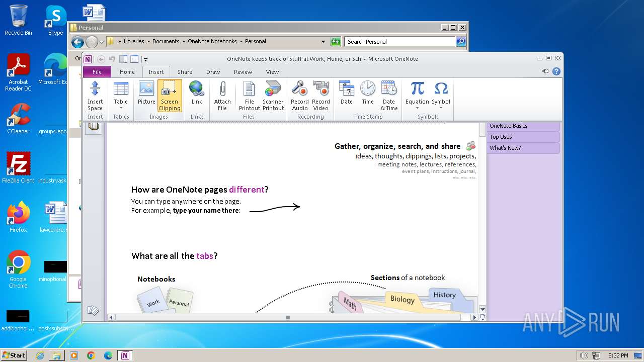Open the Top Uses page
Screen dimensions: 644x362
(x=523, y=137)
